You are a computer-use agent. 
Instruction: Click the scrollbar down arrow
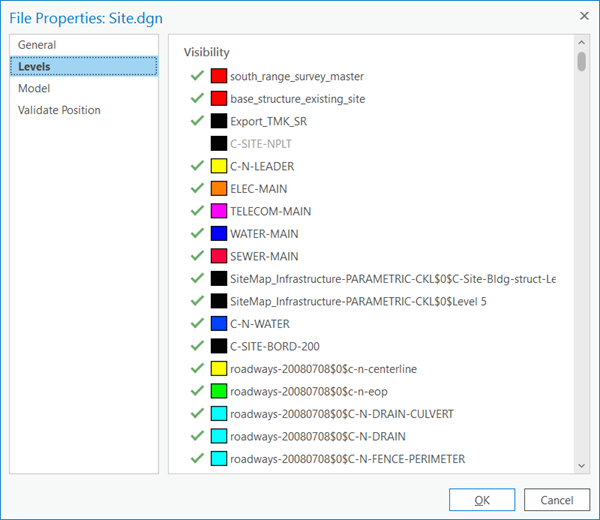tap(581, 465)
